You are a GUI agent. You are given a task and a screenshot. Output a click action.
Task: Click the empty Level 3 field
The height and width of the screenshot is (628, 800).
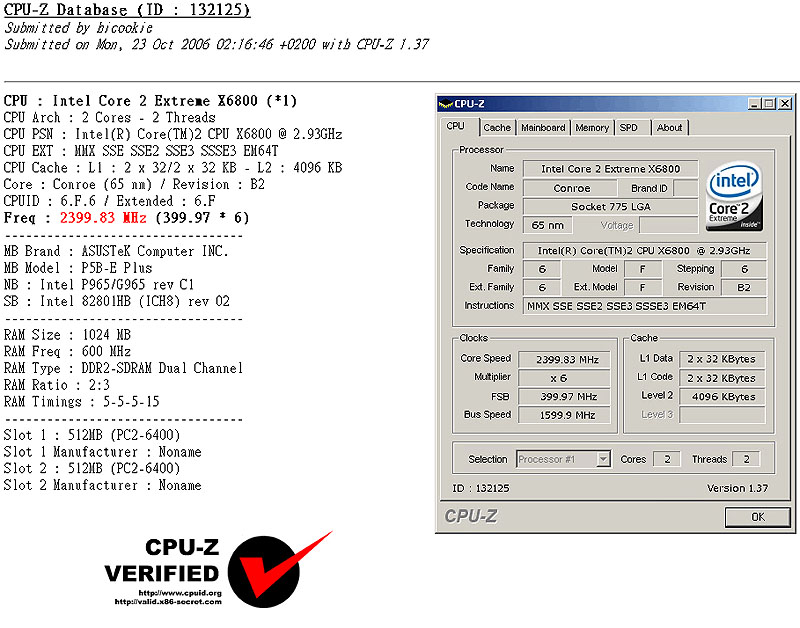tap(722, 415)
